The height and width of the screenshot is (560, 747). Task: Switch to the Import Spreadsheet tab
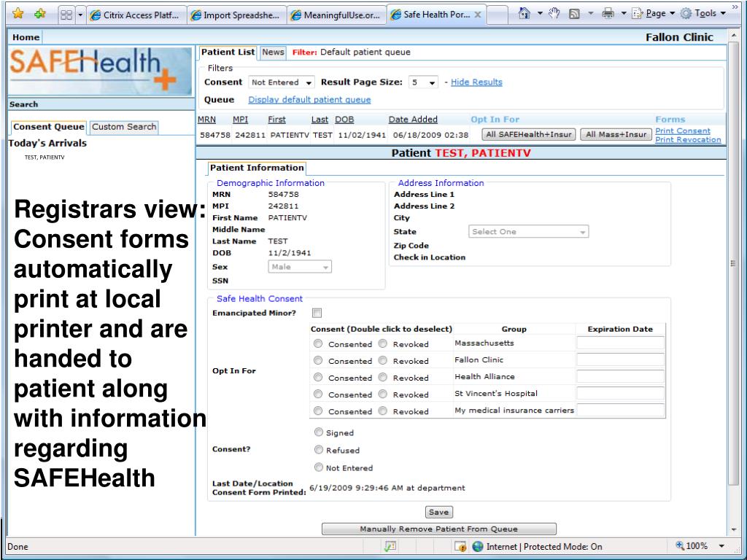(x=236, y=15)
